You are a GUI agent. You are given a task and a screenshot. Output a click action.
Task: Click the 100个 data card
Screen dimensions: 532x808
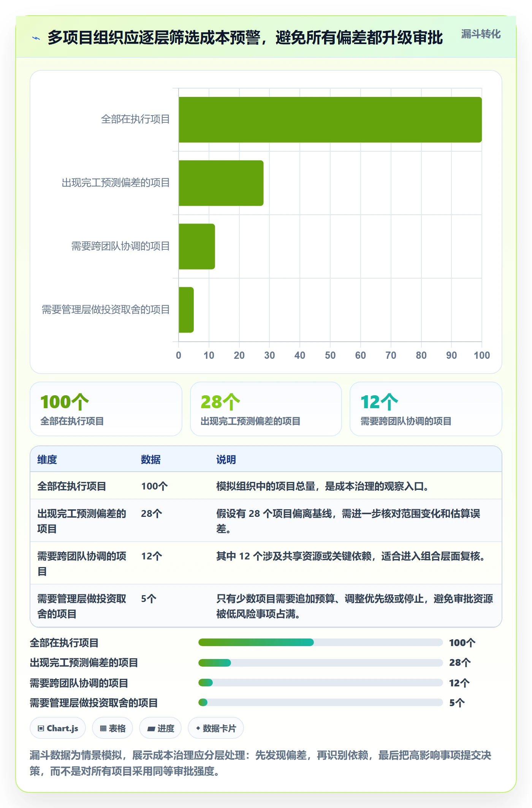tap(106, 409)
